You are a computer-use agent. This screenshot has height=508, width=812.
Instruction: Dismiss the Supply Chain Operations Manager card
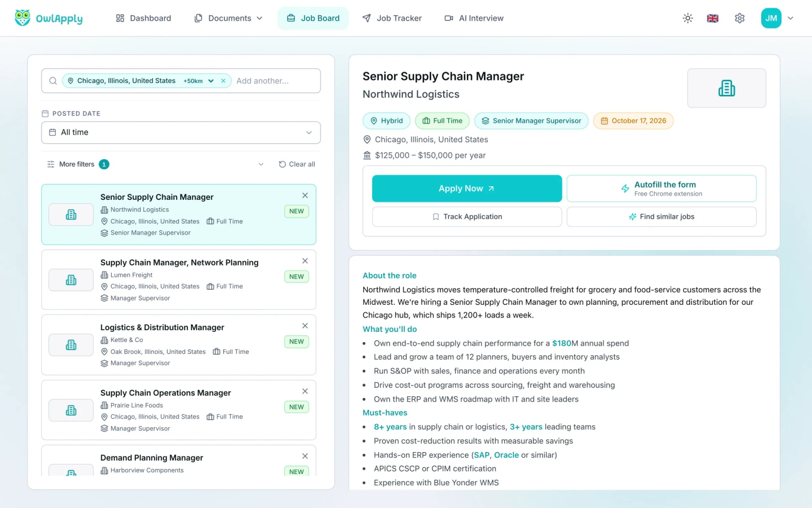[305, 391]
